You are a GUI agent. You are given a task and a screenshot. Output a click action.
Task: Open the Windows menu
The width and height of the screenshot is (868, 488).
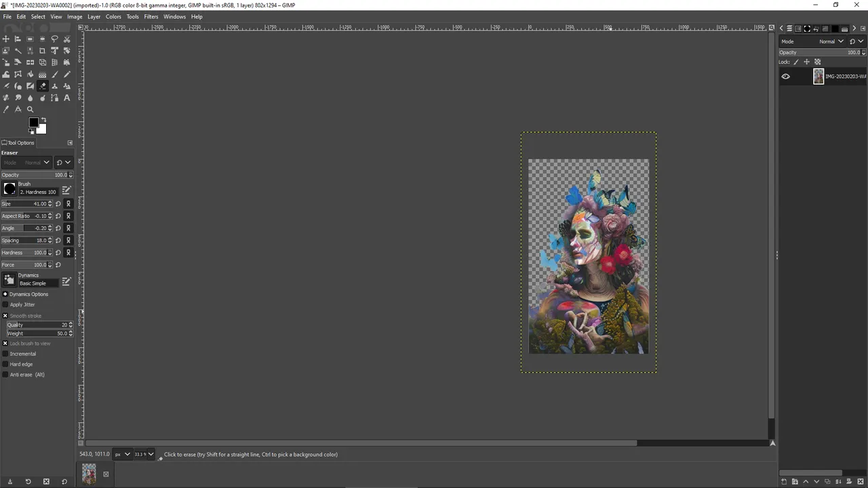click(174, 16)
